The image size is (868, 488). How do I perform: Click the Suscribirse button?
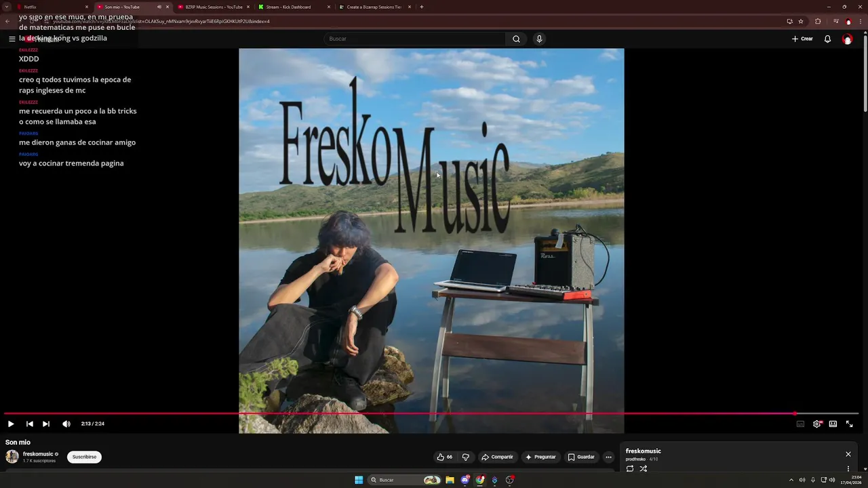[x=84, y=457]
